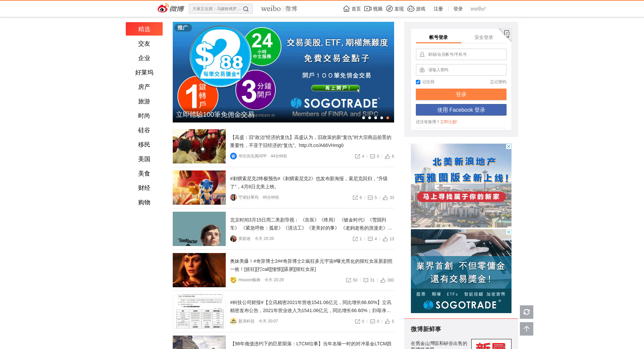Click the refresh feed icon button
Viewport: 644px width, 349px height.
pos(526,312)
